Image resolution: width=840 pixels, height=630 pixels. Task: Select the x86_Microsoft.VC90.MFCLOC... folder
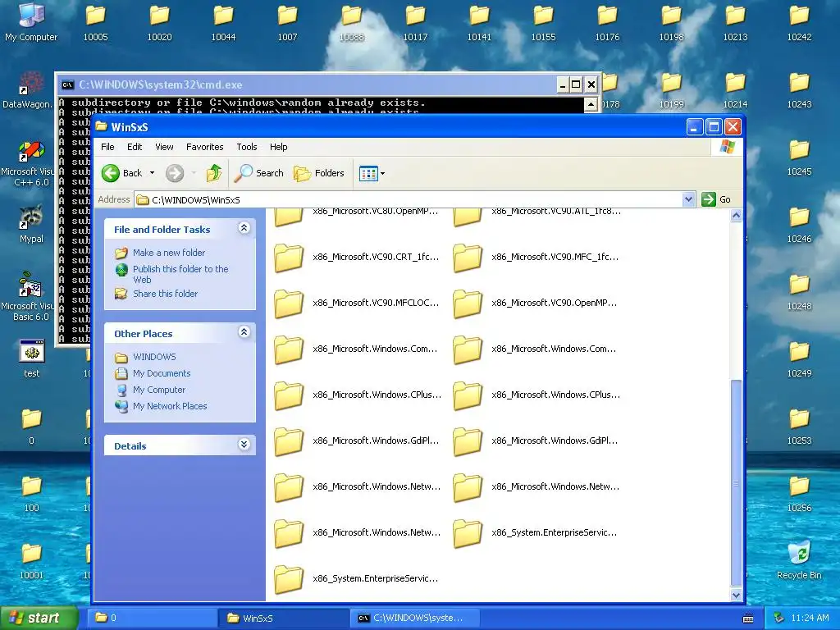point(356,304)
